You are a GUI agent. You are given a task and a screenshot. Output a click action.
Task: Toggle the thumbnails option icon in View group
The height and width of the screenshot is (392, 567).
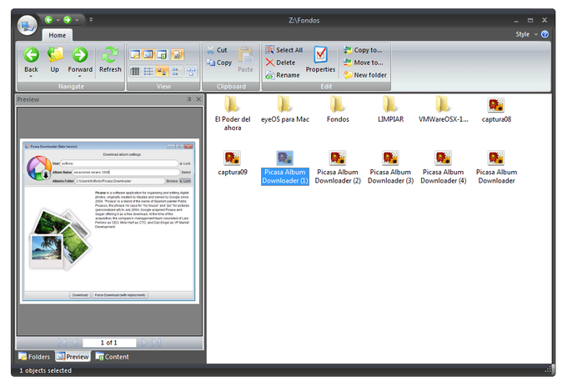point(177,54)
